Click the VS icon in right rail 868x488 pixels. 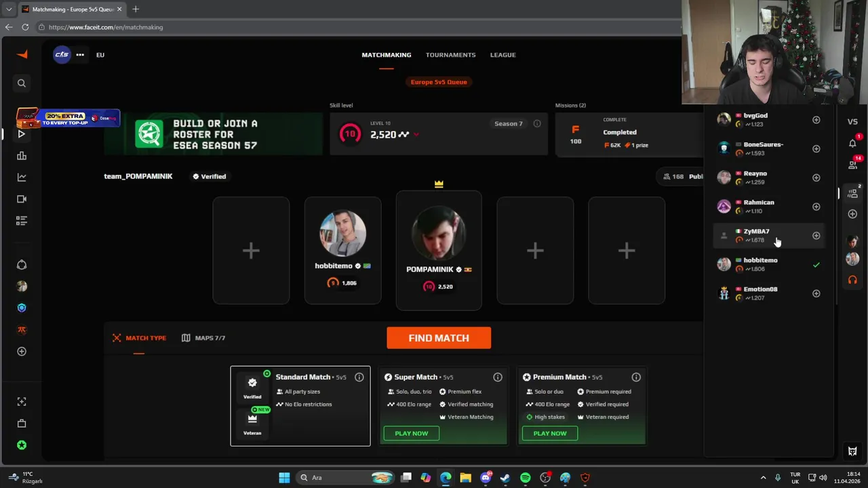tap(852, 122)
